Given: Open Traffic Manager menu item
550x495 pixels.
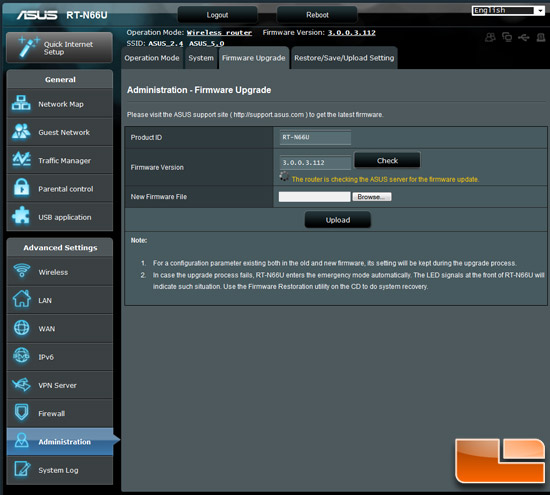Looking at the screenshot, I should click(60, 160).
